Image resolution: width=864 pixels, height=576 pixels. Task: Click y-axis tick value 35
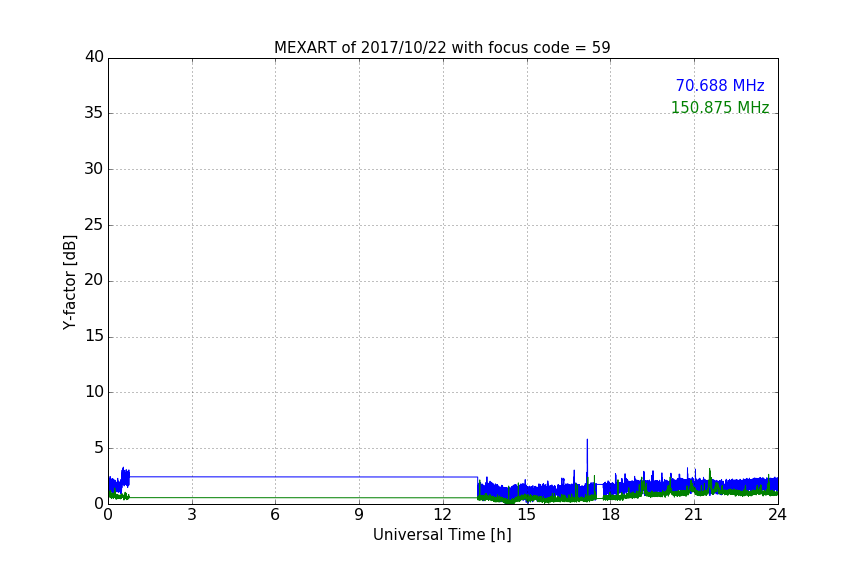click(x=94, y=113)
